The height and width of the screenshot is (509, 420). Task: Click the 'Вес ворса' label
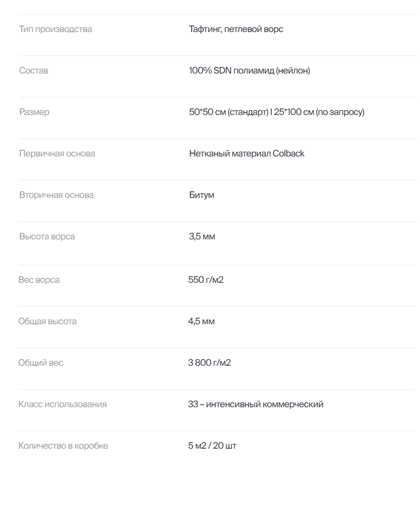39,280
